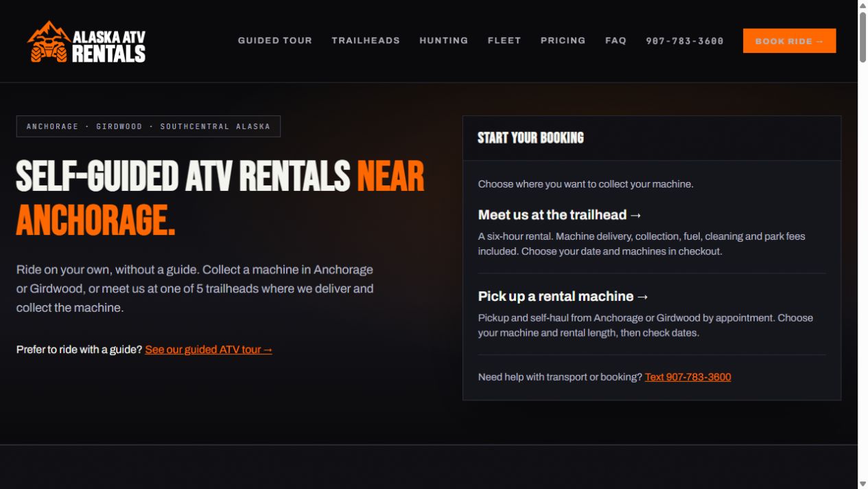Click the orange Book Ride button
Viewport: 868px width, 489px height.
pos(789,41)
